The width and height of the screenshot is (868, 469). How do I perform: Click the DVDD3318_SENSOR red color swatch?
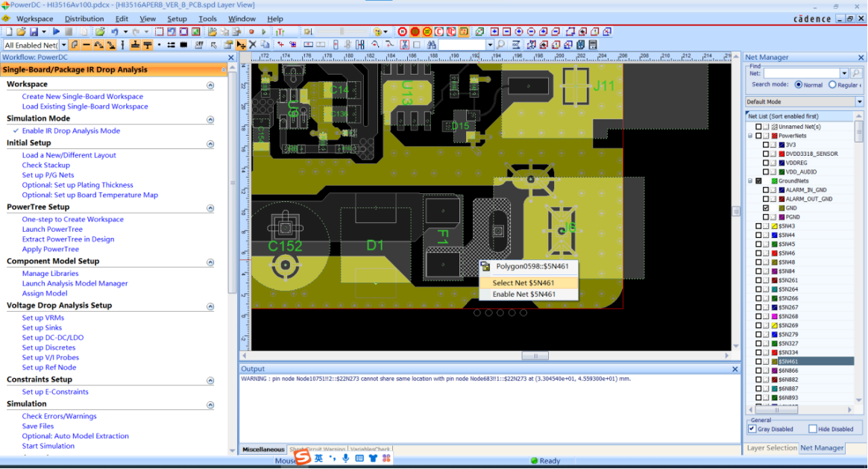(x=781, y=154)
